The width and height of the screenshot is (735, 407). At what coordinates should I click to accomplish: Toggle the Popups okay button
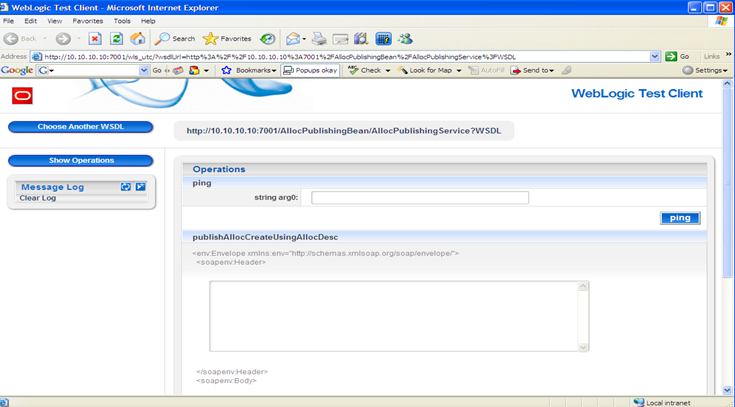[310, 70]
